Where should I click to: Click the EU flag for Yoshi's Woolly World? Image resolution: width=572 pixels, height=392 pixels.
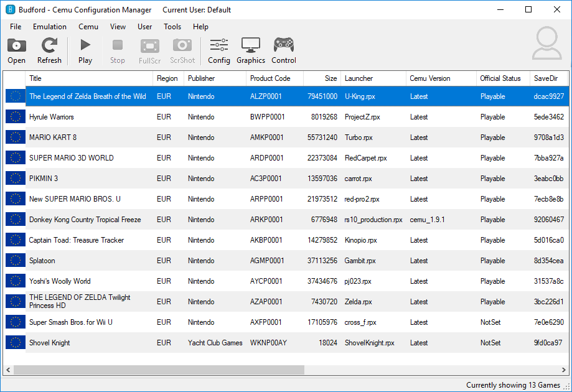point(16,281)
